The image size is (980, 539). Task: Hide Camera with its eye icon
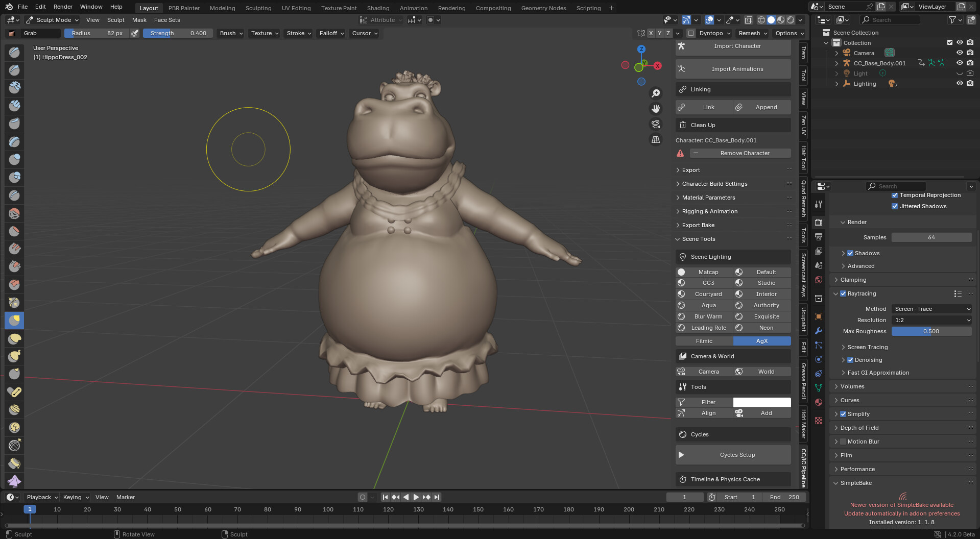tap(960, 53)
